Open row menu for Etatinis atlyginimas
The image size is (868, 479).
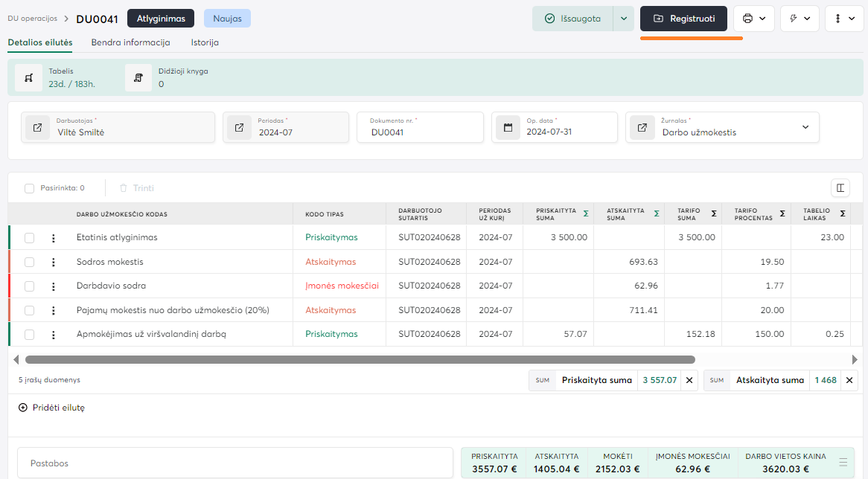tap(54, 238)
